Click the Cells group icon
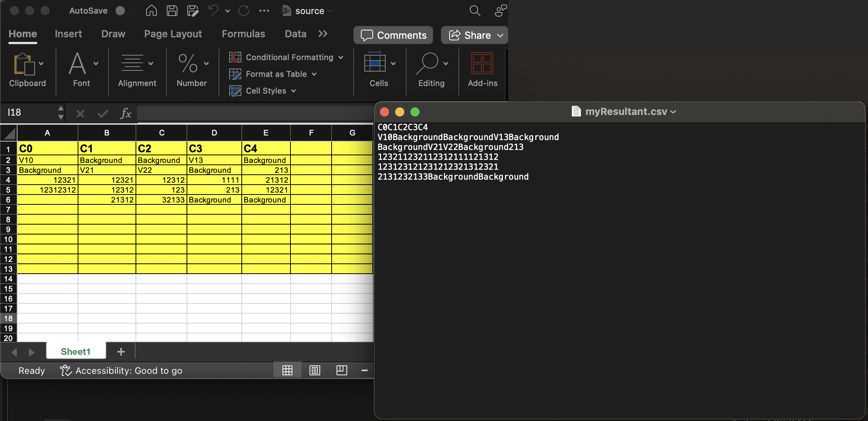 click(x=375, y=62)
